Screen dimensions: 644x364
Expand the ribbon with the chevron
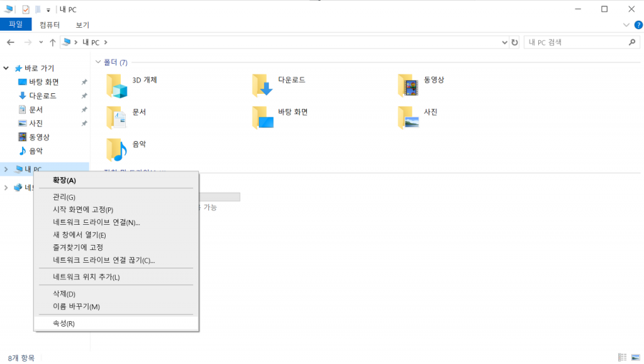626,25
